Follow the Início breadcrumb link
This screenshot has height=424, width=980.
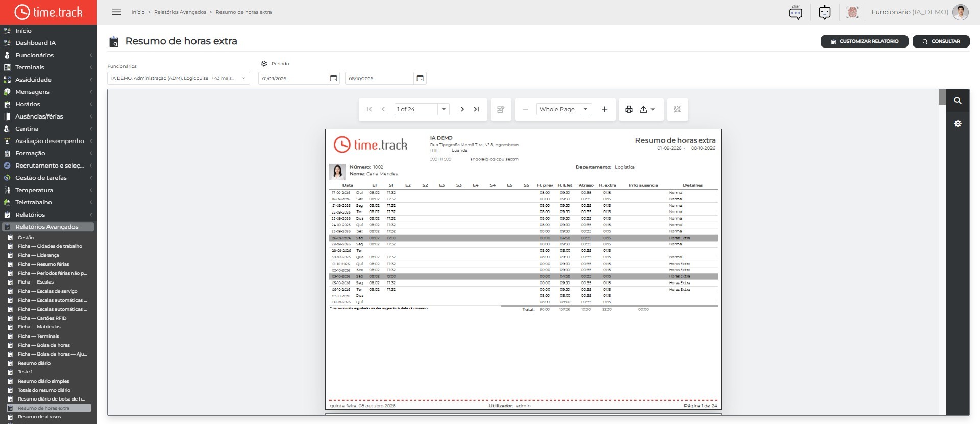138,12
